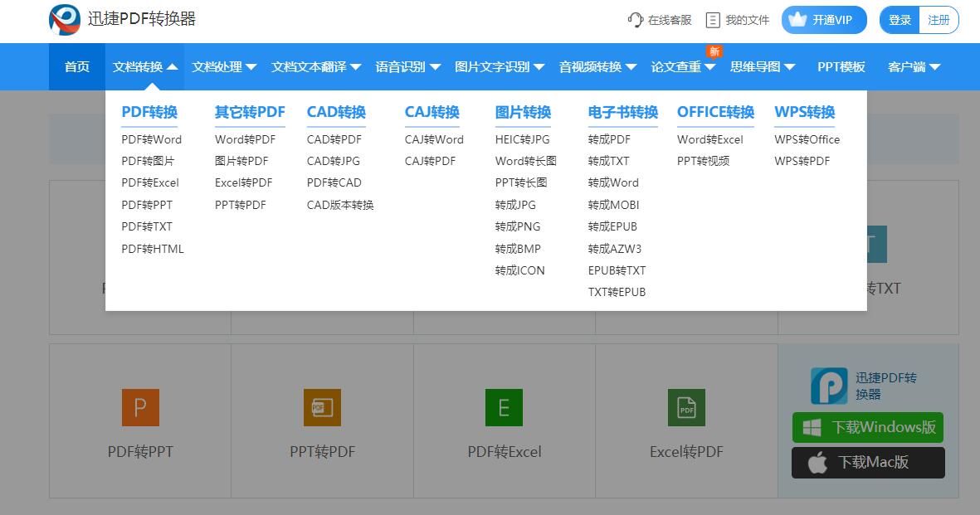
Task: Expand the 论文查重 menu
Action: tap(683, 67)
